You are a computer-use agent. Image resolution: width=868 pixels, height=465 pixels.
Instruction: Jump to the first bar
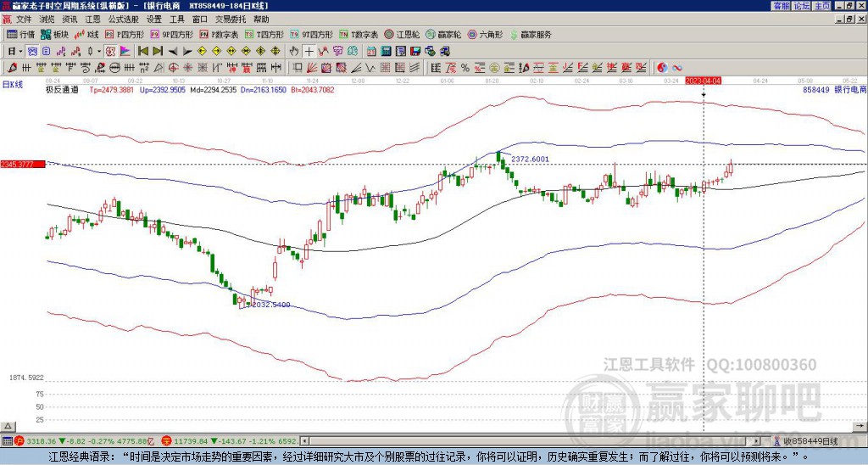(142, 52)
